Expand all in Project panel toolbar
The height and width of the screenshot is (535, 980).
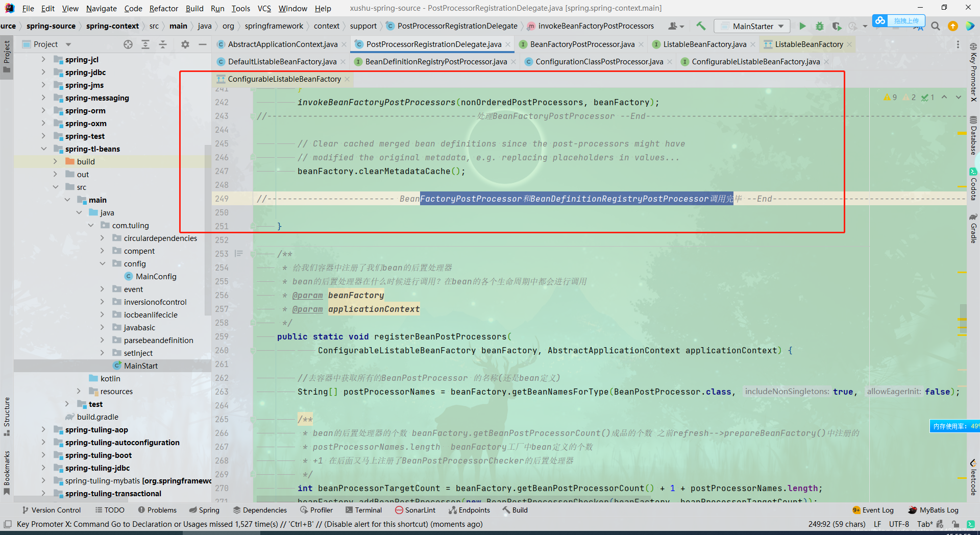coord(145,44)
